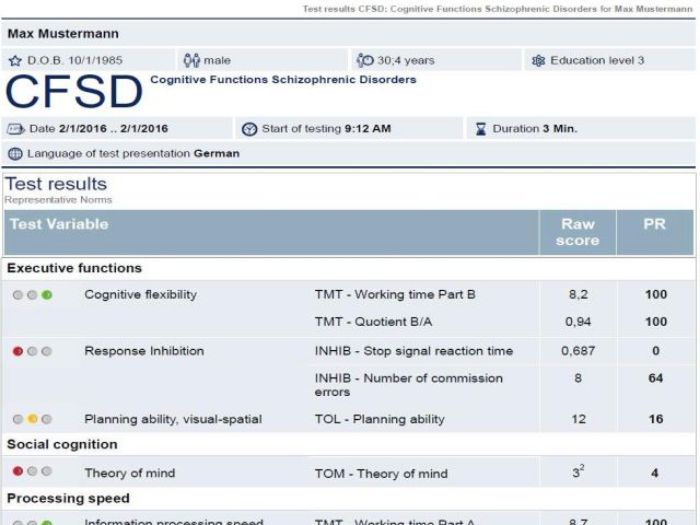Click the 30;4 years age text
The image size is (700, 525).
406,60
